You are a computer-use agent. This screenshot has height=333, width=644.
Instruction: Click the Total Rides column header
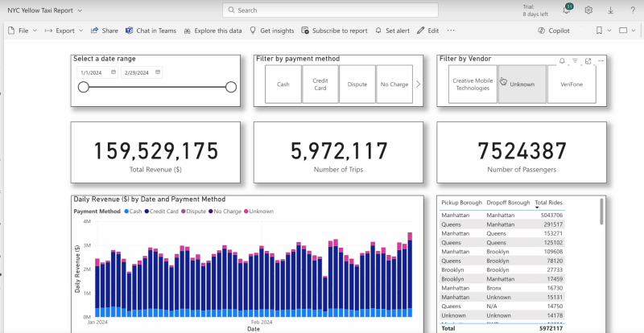[x=548, y=203]
